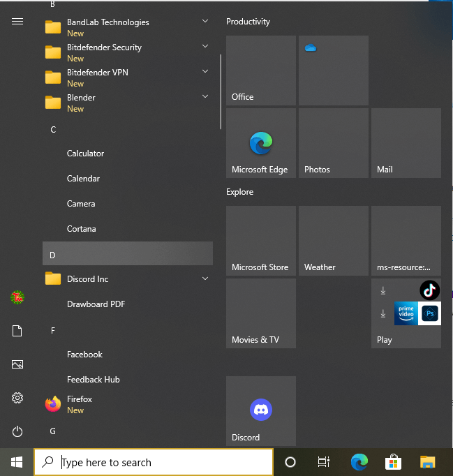The width and height of the screenshot is (453, 476).
Task: Open the Discord Inc folder
Action: pos(128,278)
